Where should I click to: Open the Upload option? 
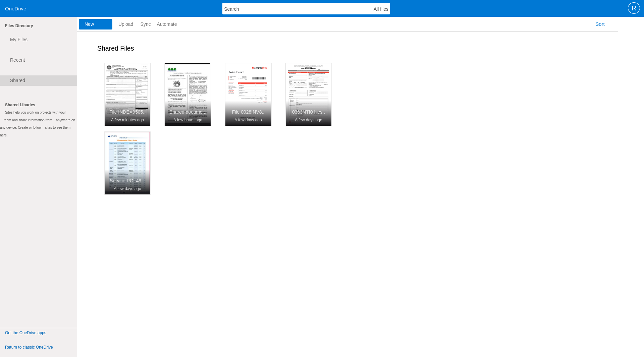coord(126,24)
